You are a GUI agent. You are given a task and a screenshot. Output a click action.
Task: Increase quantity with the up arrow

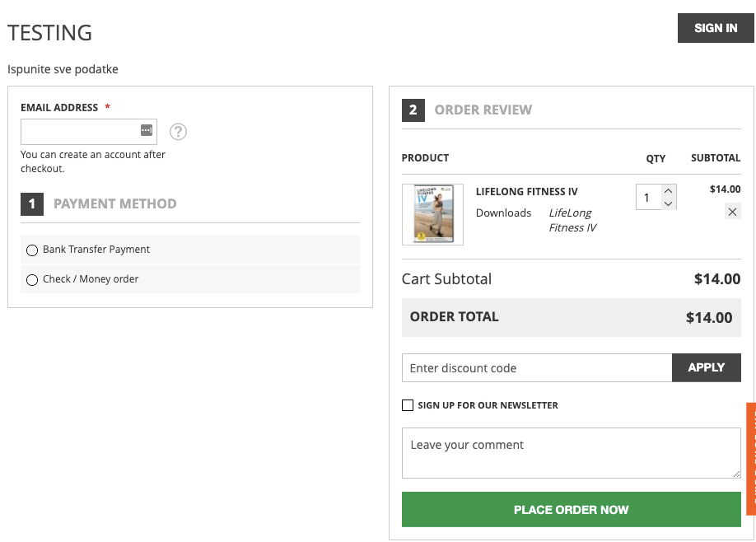[x=668, y=190]
